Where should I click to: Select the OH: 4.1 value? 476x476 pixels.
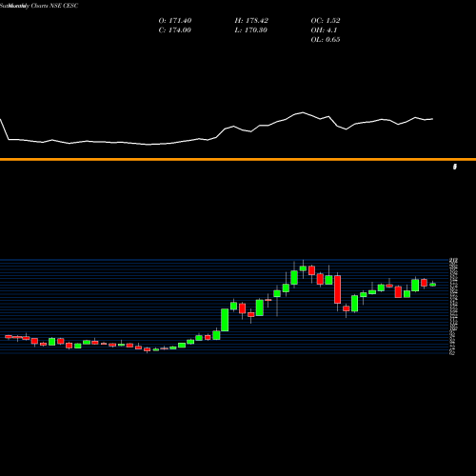click(324, 30)
